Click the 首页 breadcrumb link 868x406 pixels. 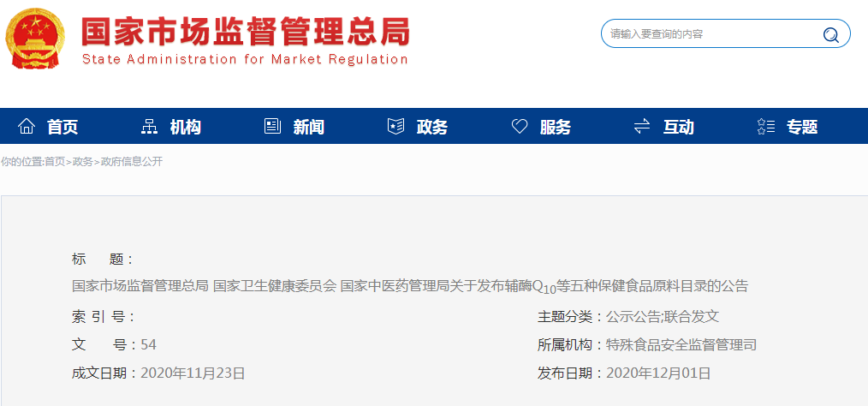click(55, 162)
